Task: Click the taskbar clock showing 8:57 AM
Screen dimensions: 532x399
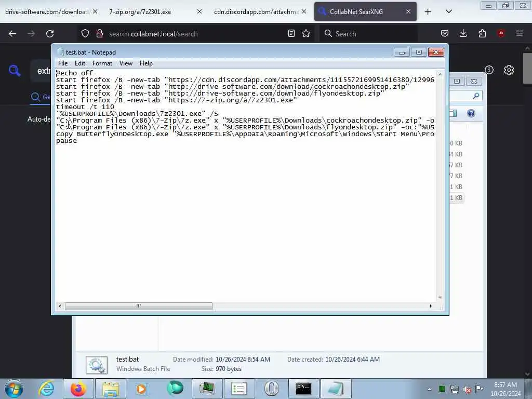Action: [x=506, y=389]
